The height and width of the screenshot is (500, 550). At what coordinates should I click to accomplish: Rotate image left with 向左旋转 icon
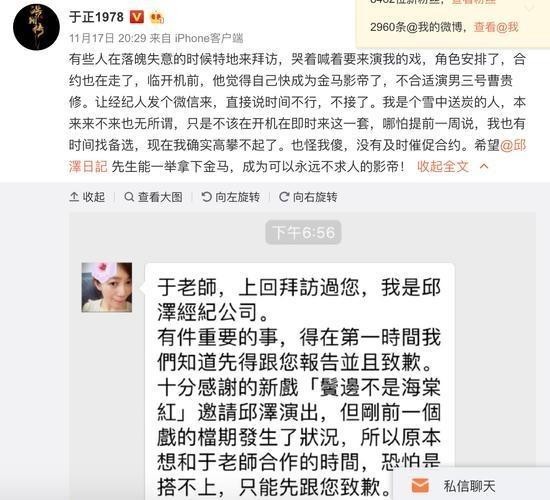pos(207,197)
